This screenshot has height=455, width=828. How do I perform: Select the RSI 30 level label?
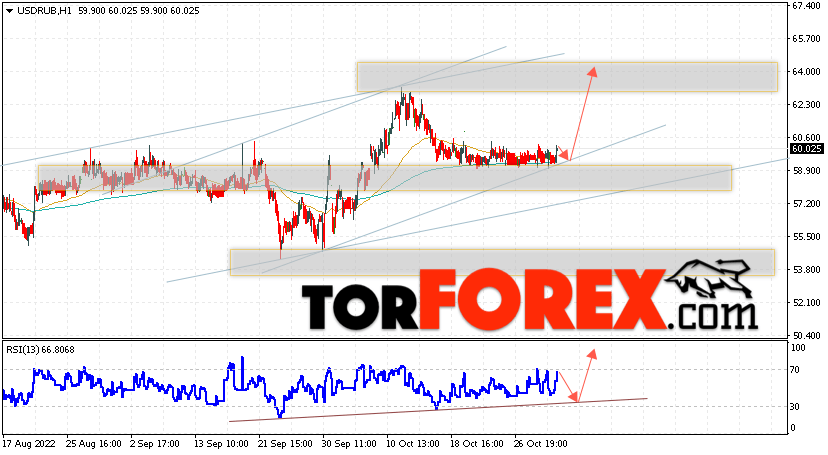tap(795, 406)
